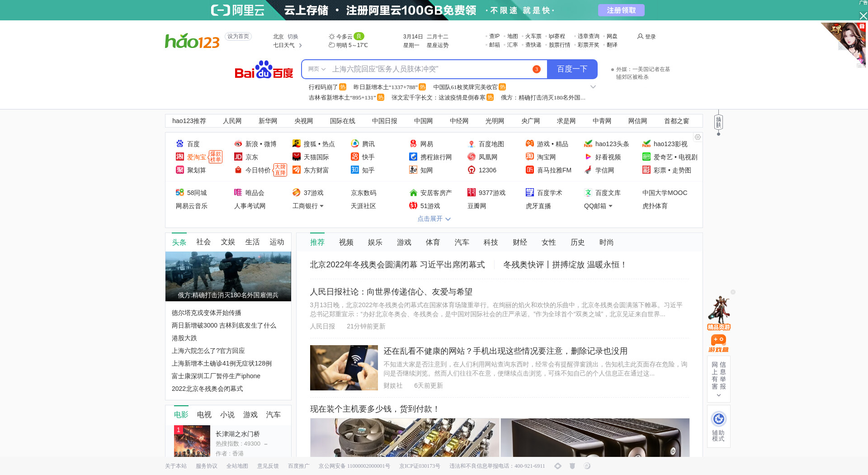This screenshot has width=868, height=475.
Task: Open the soldiers news photo thumbnail
Action: click(x=228, y=276)
